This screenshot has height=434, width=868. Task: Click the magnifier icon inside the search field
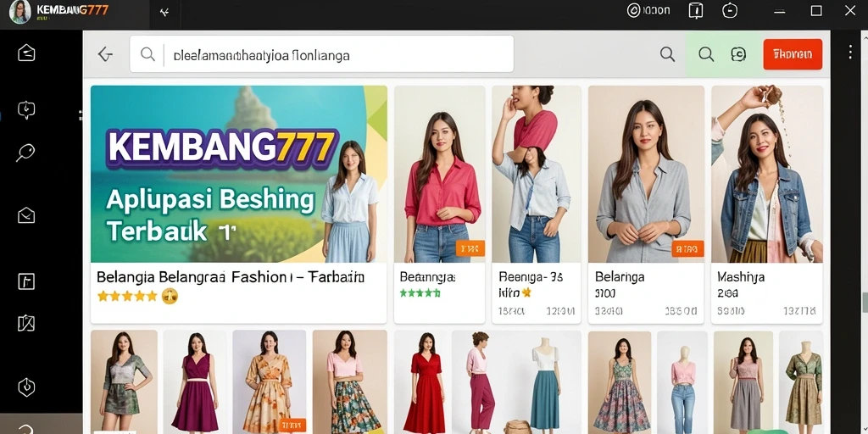point(147,54)
